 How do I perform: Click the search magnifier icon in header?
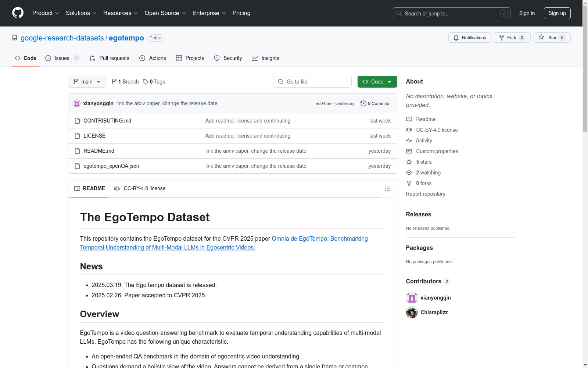399,13
